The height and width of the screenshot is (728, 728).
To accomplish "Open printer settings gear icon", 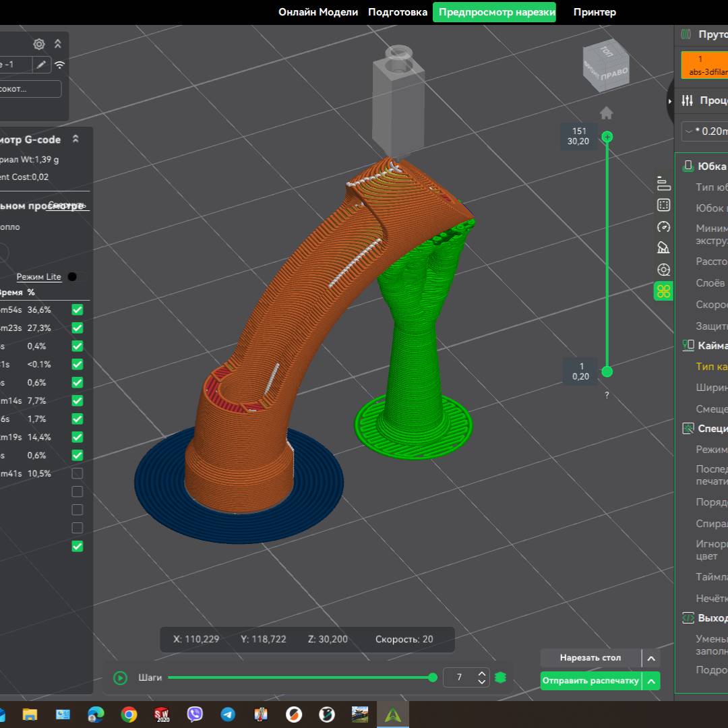I will (39, 44).
